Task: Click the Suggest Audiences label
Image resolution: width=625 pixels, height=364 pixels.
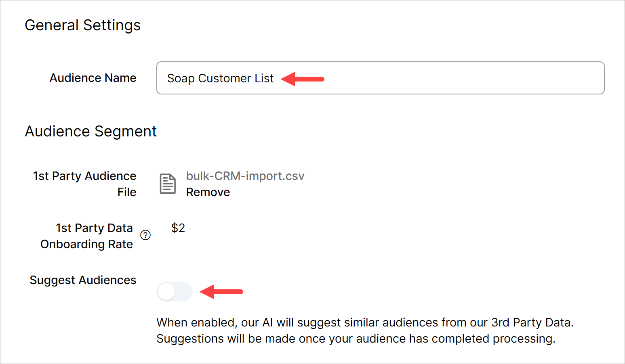Action: [x=83, y=280]
